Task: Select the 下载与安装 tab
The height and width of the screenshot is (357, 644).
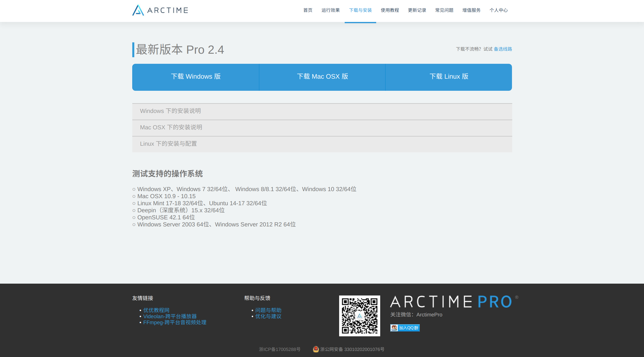Action: point(360,10)
